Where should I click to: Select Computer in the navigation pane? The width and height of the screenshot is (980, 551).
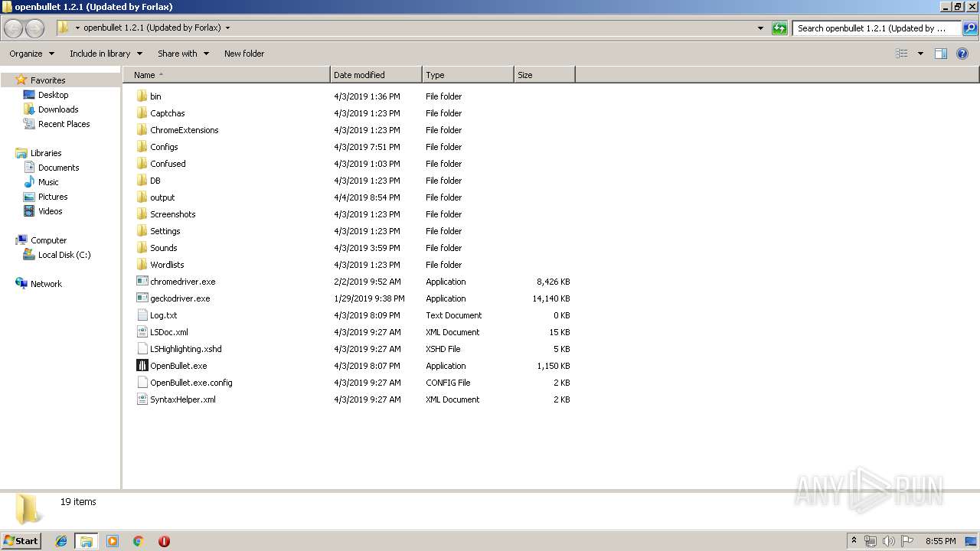pyautogui.click(x=48, y=240)
